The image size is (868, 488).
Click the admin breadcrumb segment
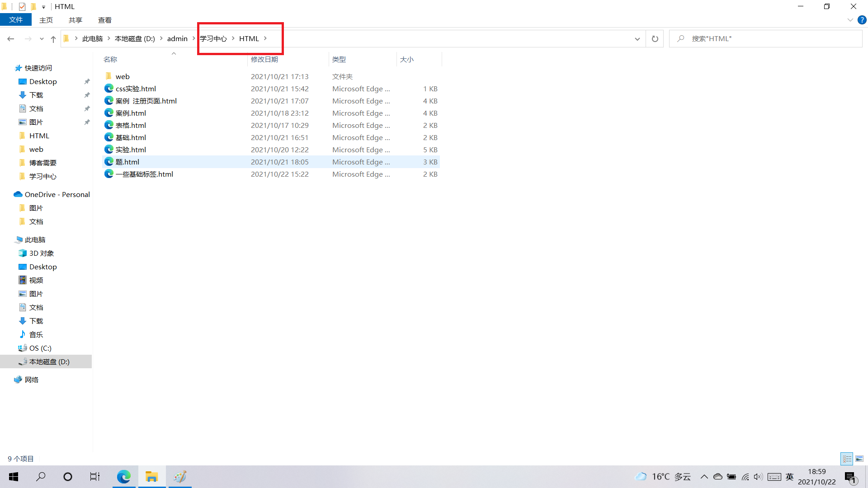point(177,39)
